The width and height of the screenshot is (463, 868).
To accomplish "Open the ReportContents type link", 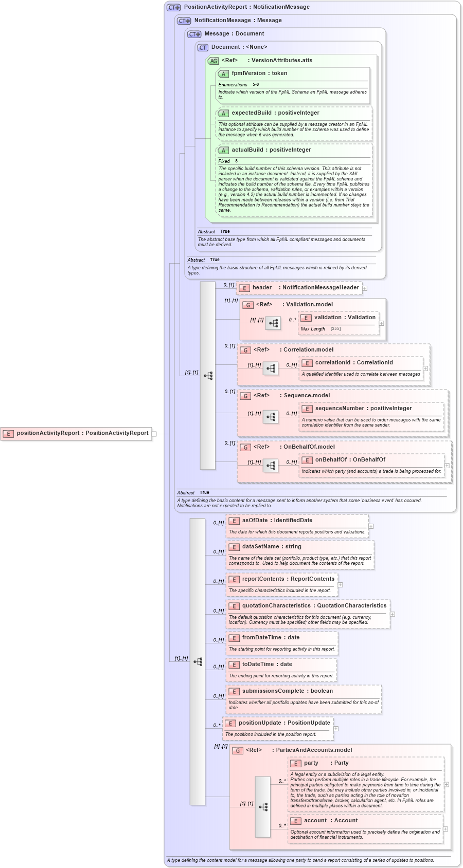I will click(x=313, y=579).
